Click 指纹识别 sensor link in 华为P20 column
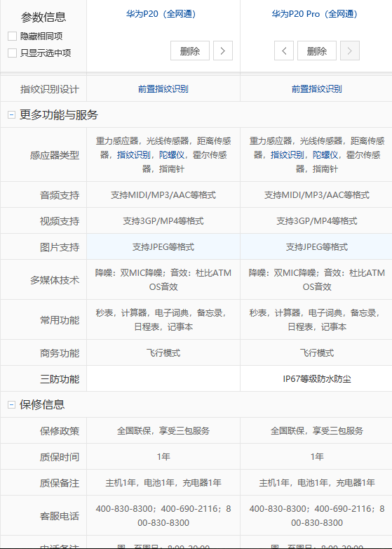Image resolution: width=392 pixels, height=549 pixels. point(133,154)
